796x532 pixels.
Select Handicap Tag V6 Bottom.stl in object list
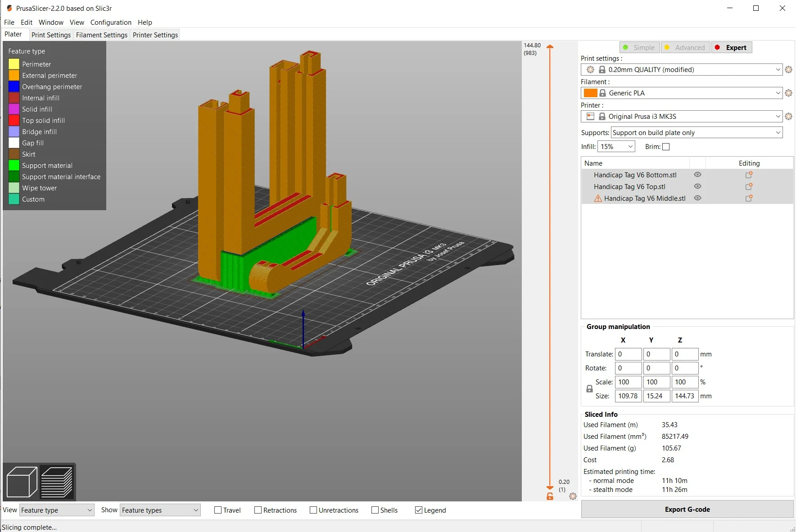click(x=635, y=175)
